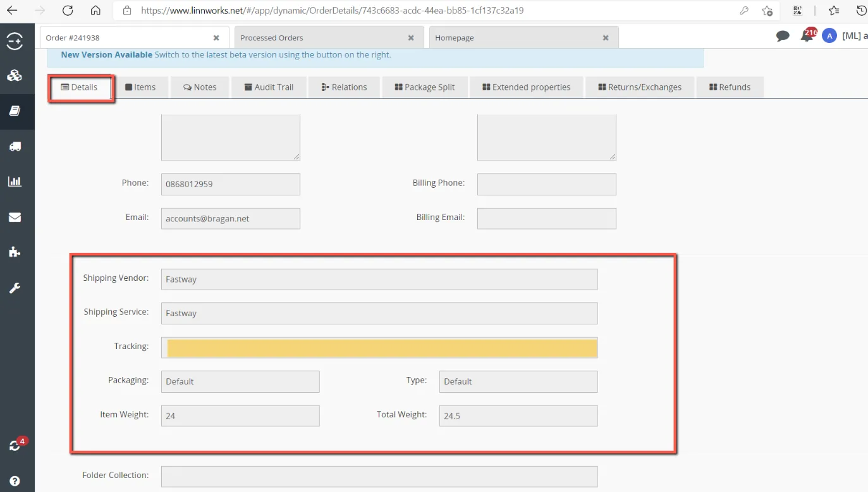Open the Items tab
The width and height of the screenshot is (868, 492).
[140, 87]
